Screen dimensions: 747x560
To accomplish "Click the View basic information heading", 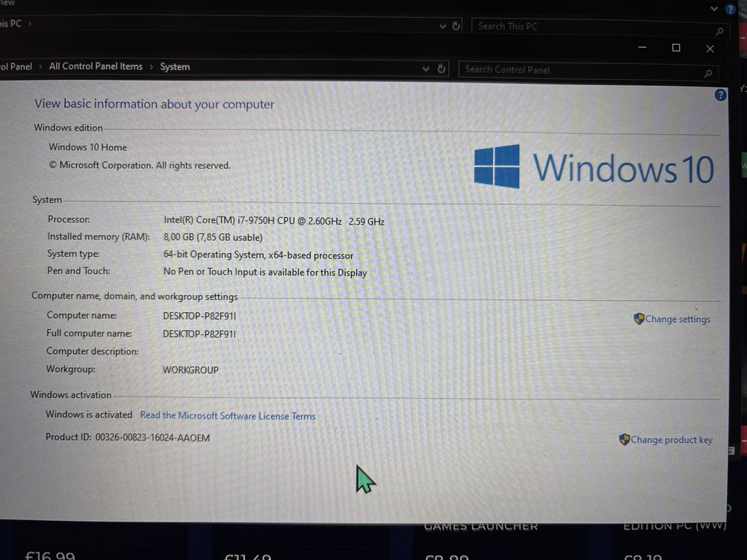I will 154,104.
